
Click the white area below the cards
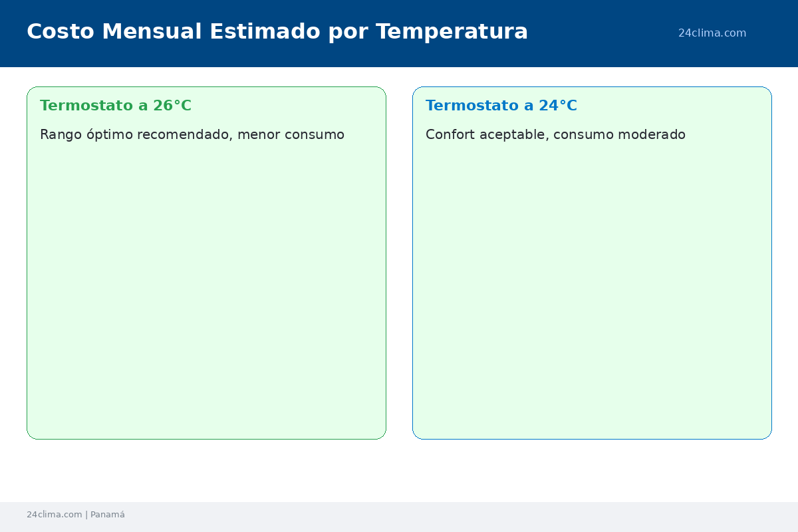coord(399,471)
